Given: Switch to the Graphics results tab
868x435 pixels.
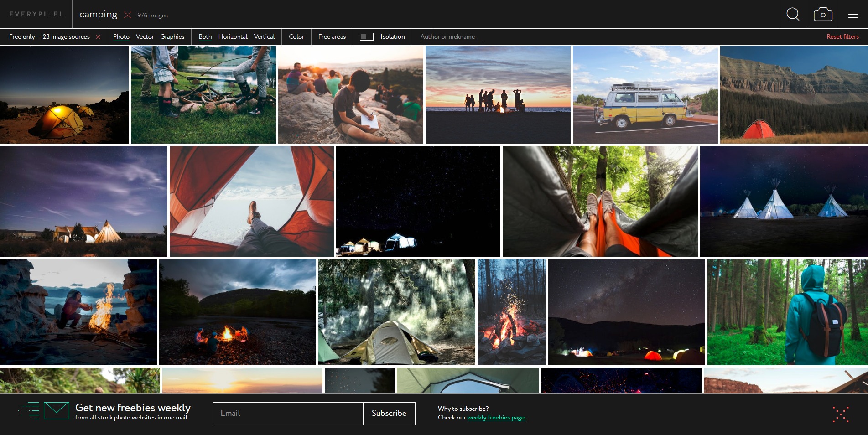Looking at the screenshot, I should pos(172,36).
